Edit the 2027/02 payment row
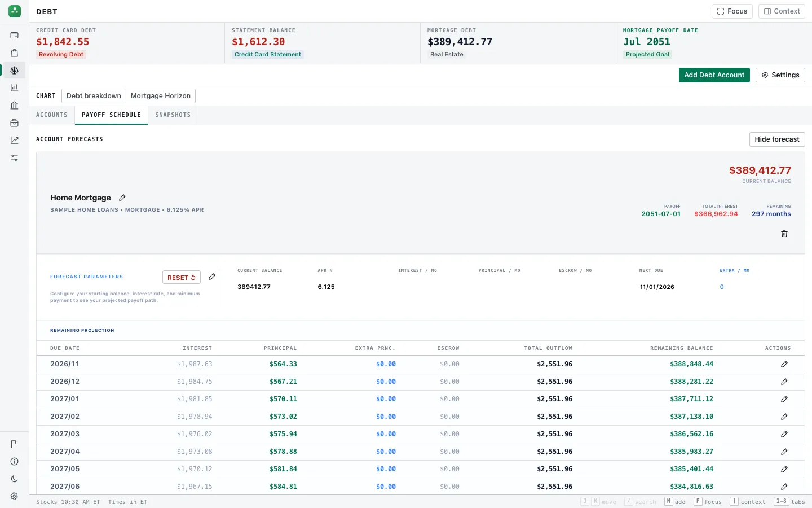Viewport: 812px width, 508px height. pyautogui.click(x=784, y=417)
